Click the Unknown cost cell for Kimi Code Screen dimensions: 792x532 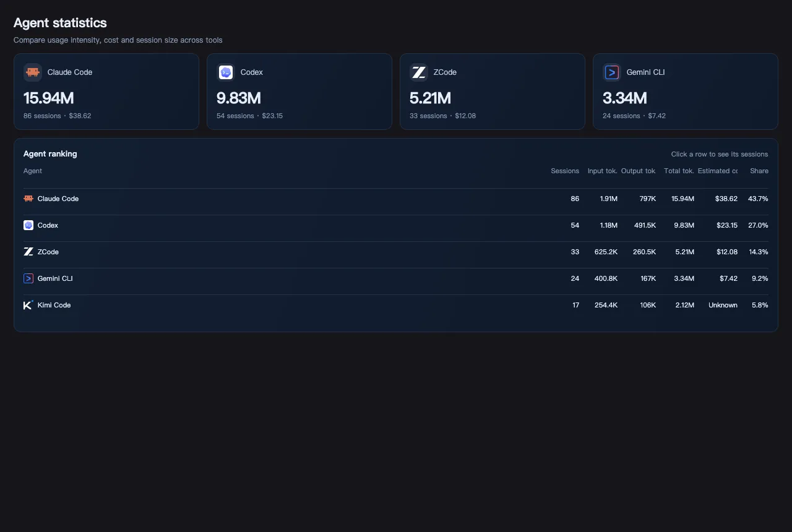[x=723, y=305]
